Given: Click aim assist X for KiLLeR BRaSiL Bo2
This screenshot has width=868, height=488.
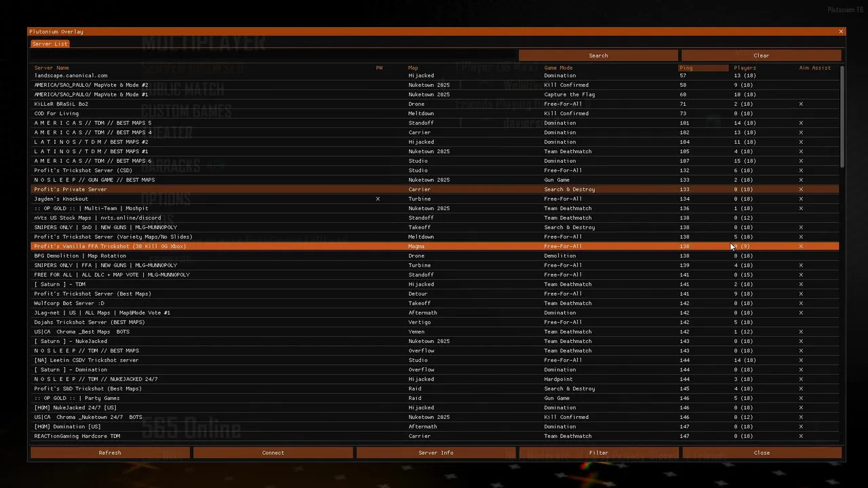Looking at the screenshot, I should [x=801, y=104].
